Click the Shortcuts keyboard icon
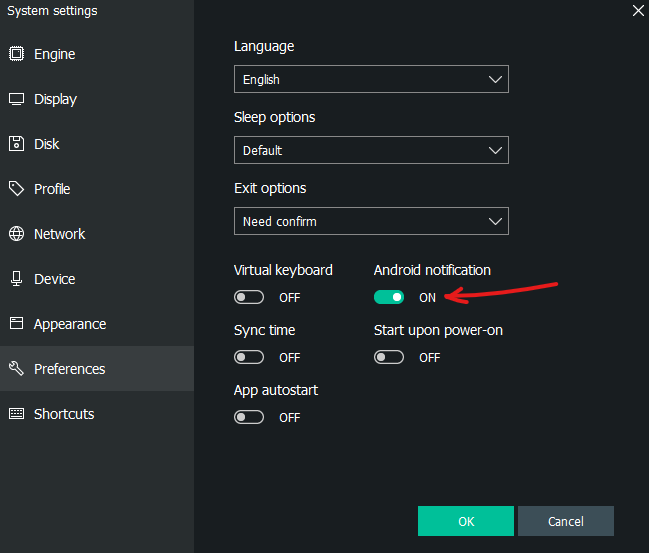Viewport: 649px width, 553px height. click(17, 414)
